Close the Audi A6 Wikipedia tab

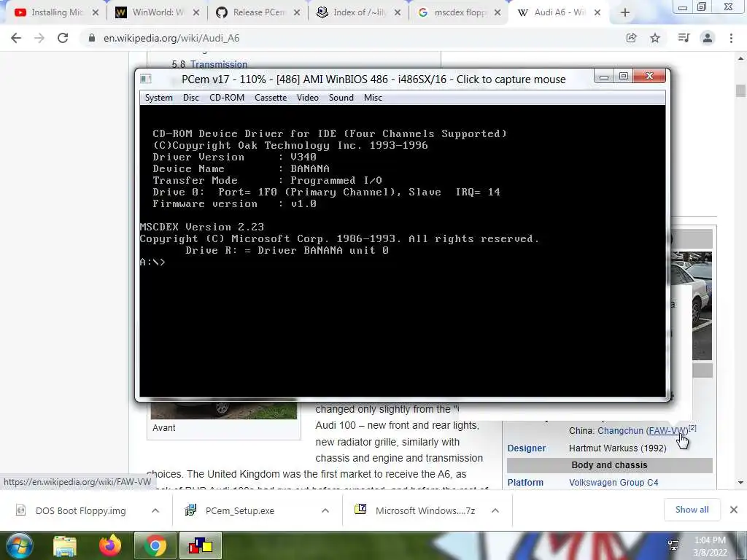pos(597,13)
